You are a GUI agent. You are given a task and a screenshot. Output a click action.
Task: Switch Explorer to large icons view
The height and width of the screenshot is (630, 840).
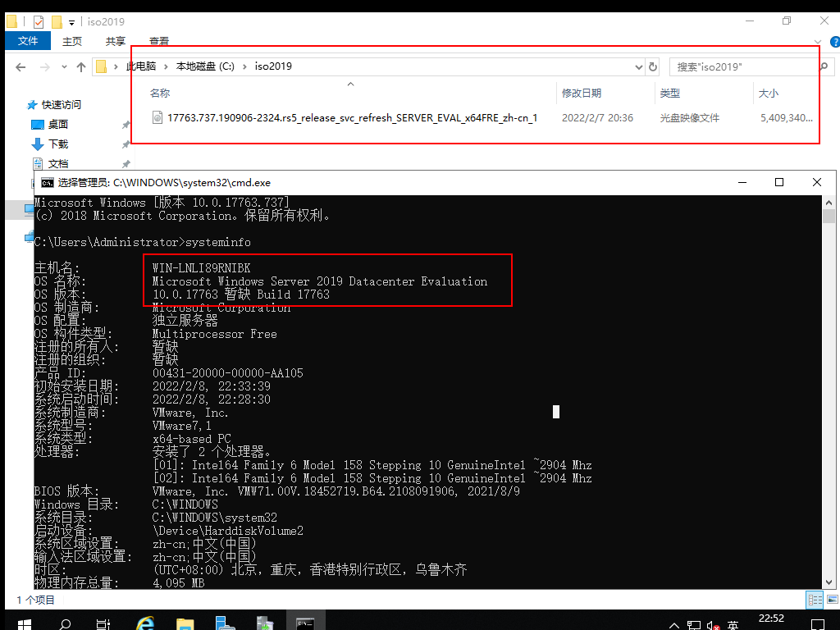[833, 600]
